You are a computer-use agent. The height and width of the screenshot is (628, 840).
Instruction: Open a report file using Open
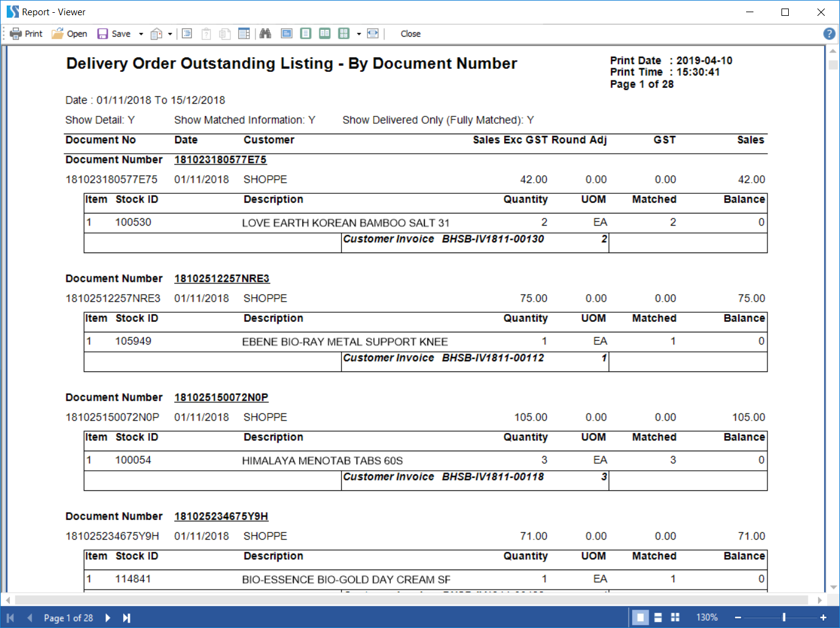click(69, 34)
